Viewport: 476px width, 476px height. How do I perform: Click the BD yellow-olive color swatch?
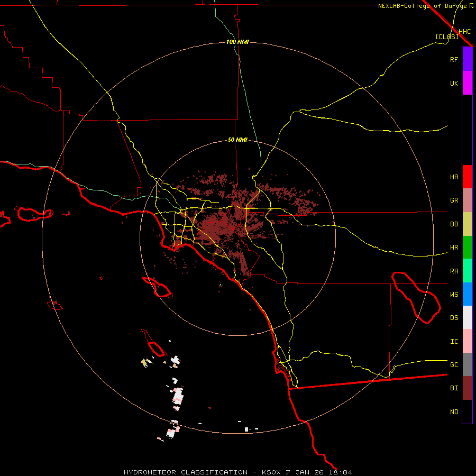tap(467, 224)
